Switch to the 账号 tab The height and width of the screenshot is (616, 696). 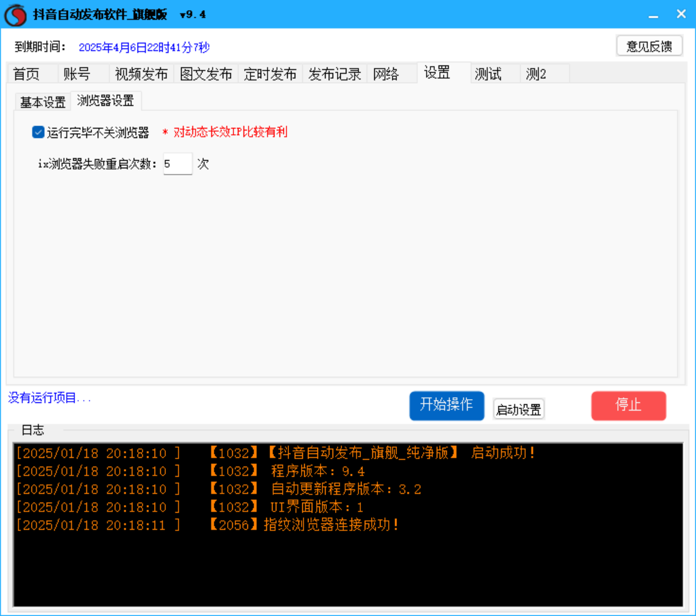click(83, 74)
